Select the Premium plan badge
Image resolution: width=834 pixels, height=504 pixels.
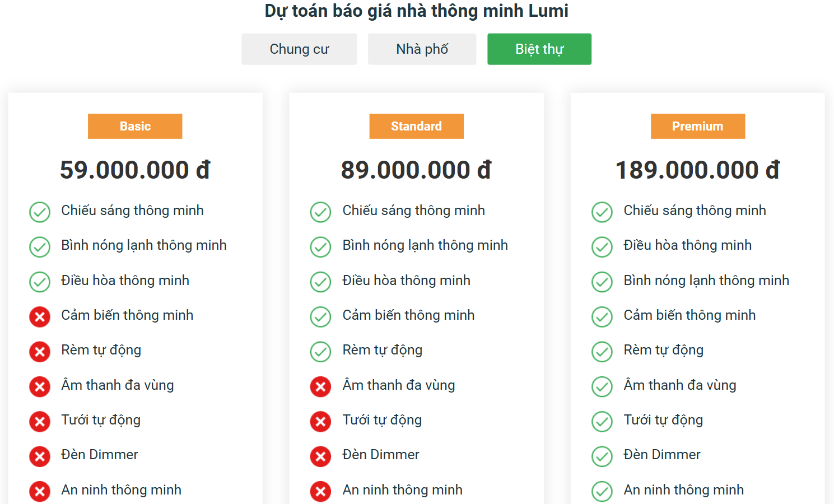[x=697, y=126]
